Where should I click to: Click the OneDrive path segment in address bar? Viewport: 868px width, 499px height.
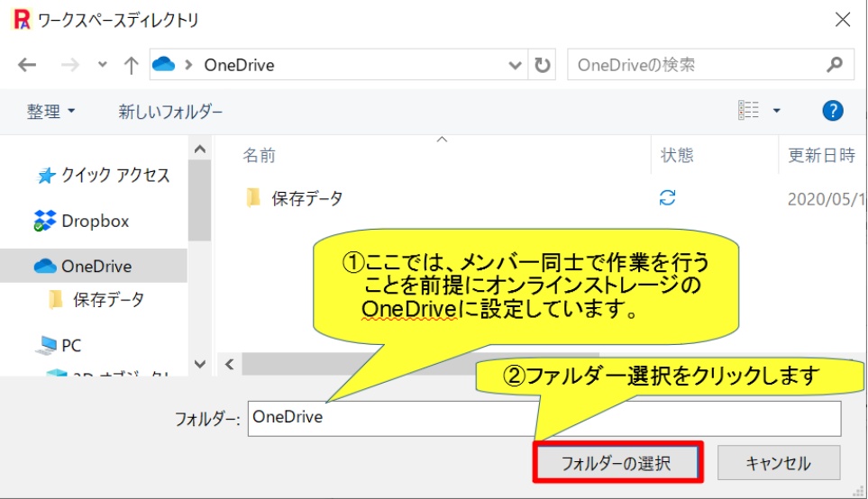239,65
